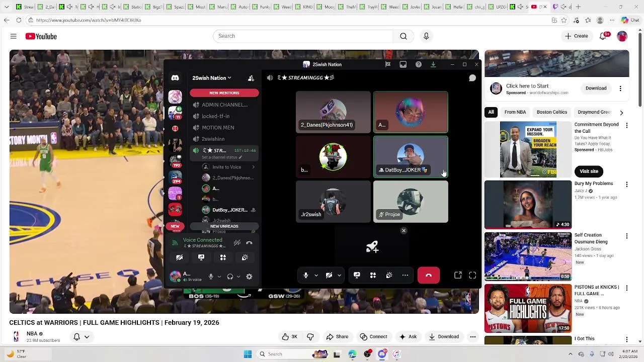
Task: Toggle YouTube voice search microphone
Action: 426,36
